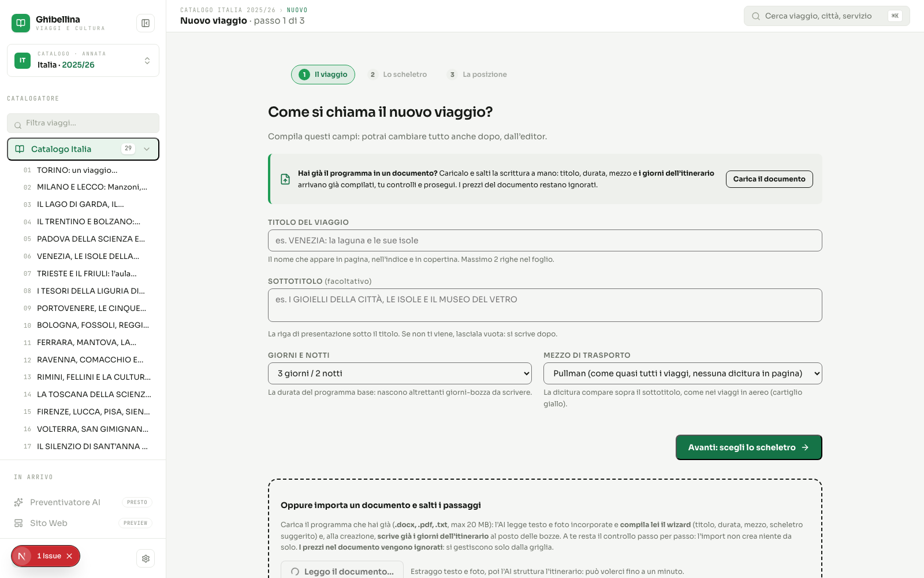Click the Catalogo Italia book icon
Viewport: 924px width, 578px height.
coord(20,149)
